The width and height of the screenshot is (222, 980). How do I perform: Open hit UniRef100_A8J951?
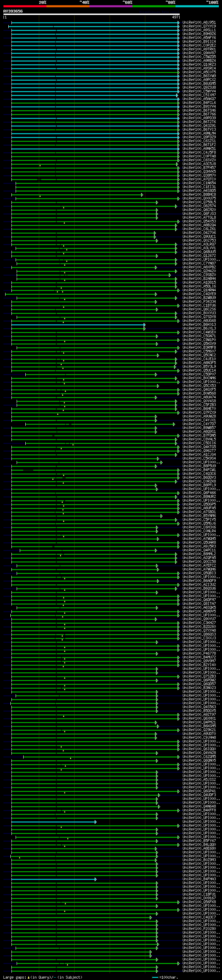click(199, 23)
